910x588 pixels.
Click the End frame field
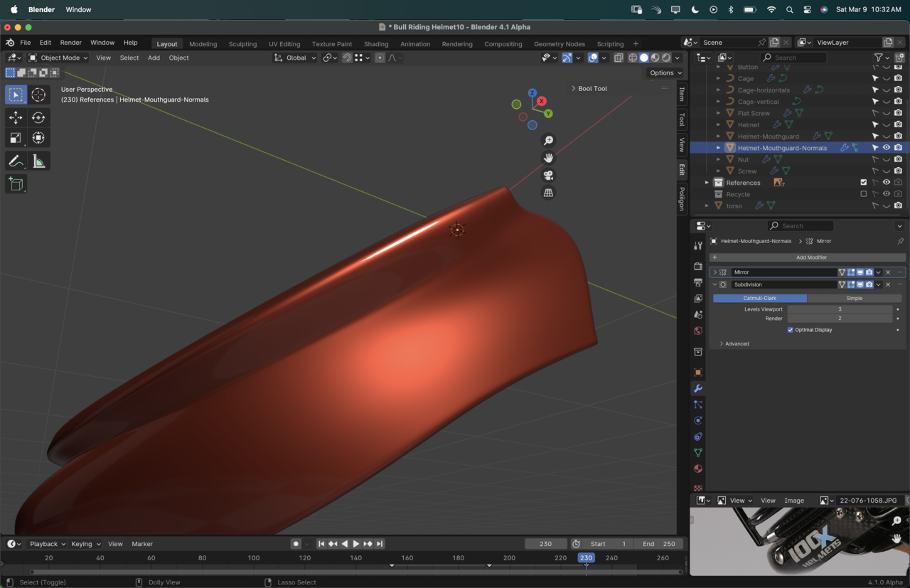coord(659,544)
